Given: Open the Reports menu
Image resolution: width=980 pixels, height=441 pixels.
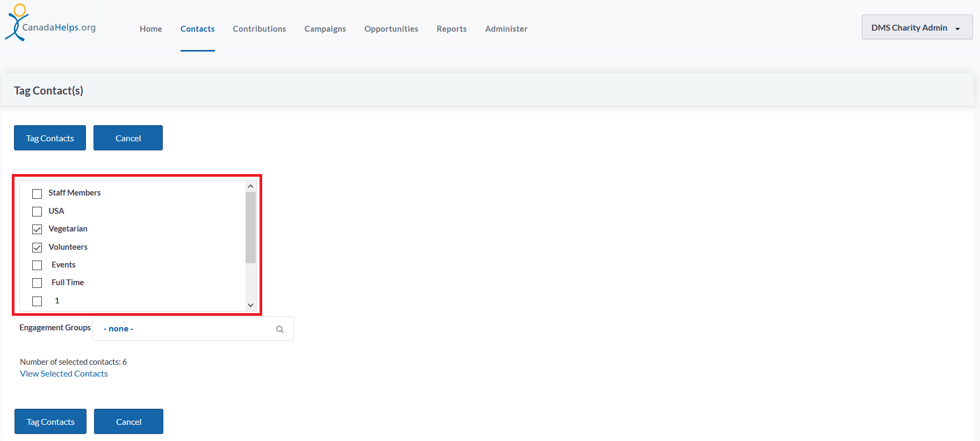Looking at the screenshot, I should pyautogui.click(x=452, y=29).
